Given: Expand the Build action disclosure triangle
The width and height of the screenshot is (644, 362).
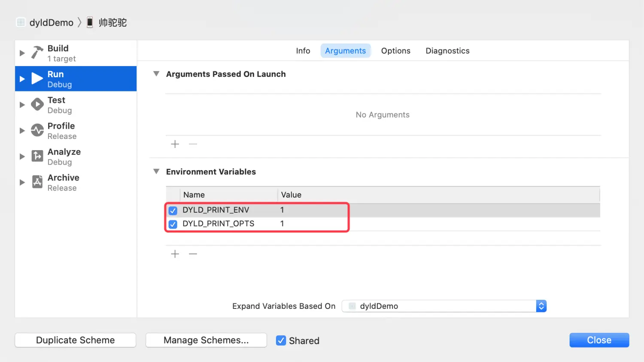Looking at the screenshot, I should coord(22,53).
